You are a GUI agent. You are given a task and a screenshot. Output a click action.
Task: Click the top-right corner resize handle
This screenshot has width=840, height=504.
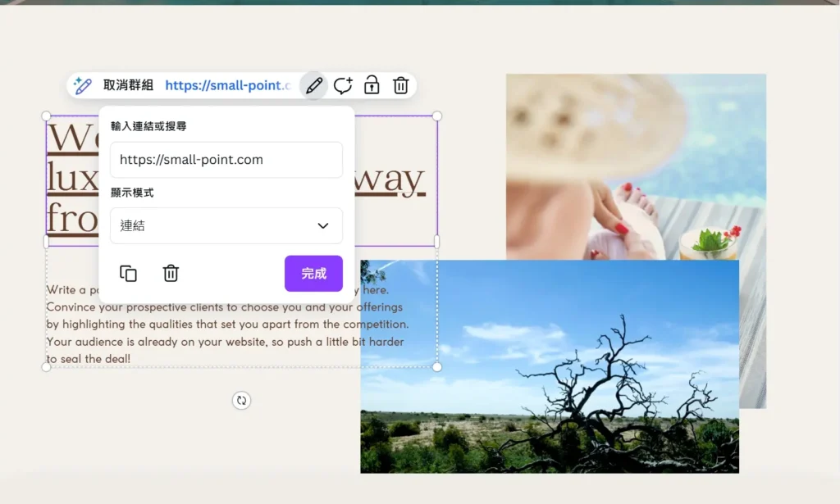(x=437, y=116)
